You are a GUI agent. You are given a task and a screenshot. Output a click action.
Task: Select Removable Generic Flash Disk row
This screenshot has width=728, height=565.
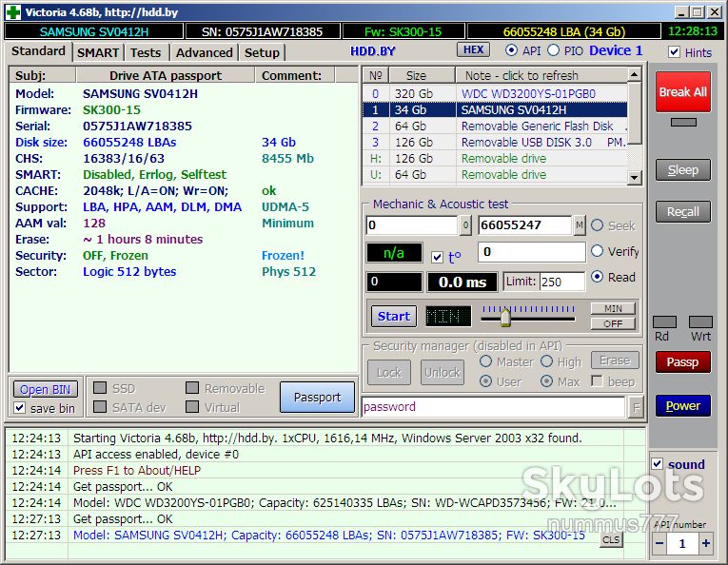coord(495,127)
